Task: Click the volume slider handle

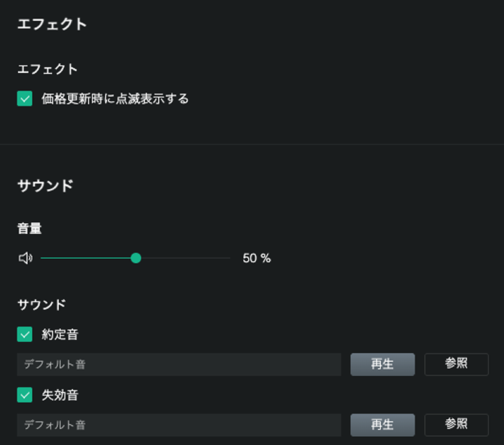Action: point(135,258)
